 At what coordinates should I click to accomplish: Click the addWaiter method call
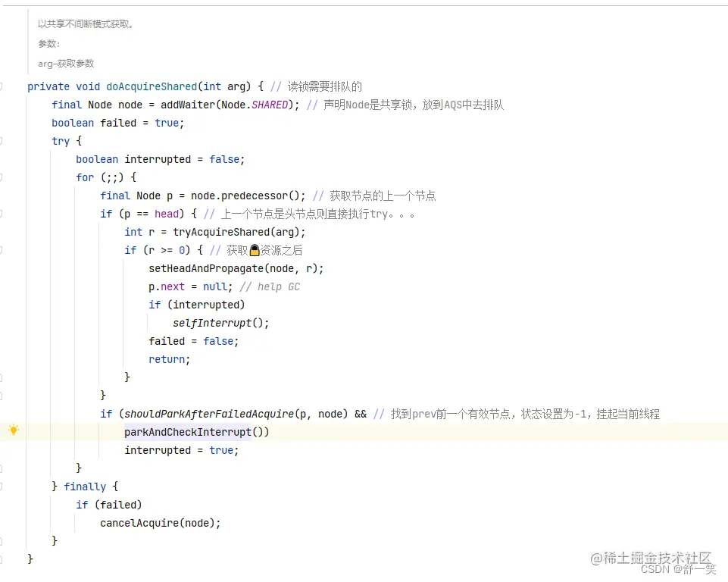click(x=188, y=105)
